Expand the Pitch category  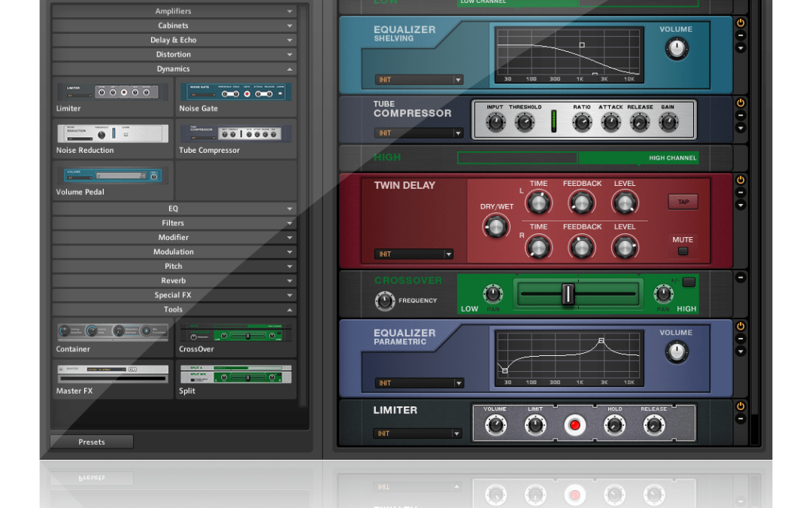tap(174, 266)
